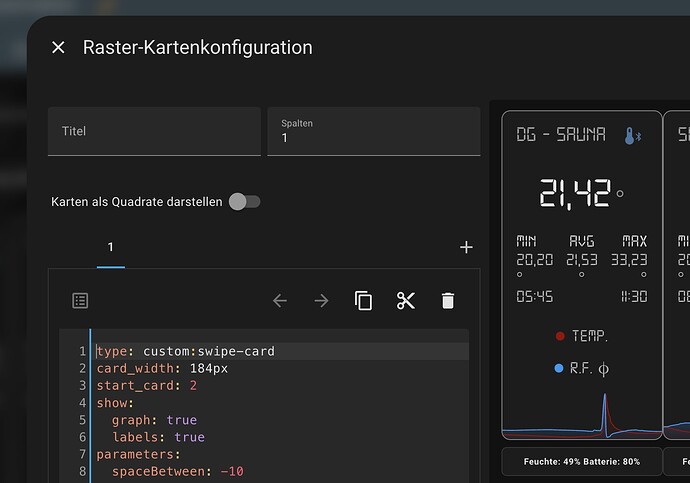Click the Spalten input field

[374, 131]
